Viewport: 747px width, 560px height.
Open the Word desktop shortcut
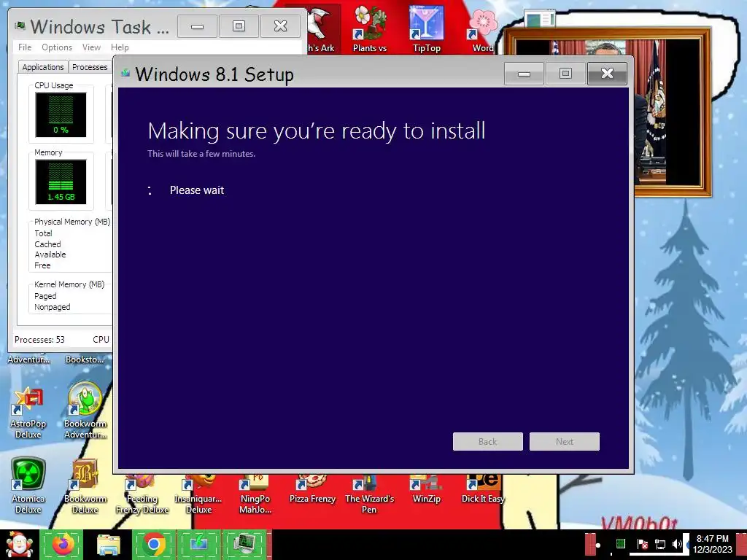point(481,29)
